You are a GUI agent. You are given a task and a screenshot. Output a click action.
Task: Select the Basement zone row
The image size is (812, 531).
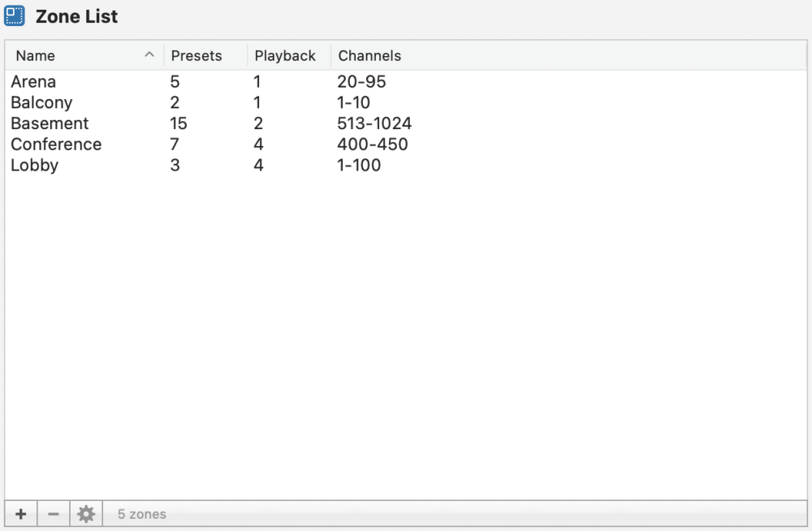[50, 123]
